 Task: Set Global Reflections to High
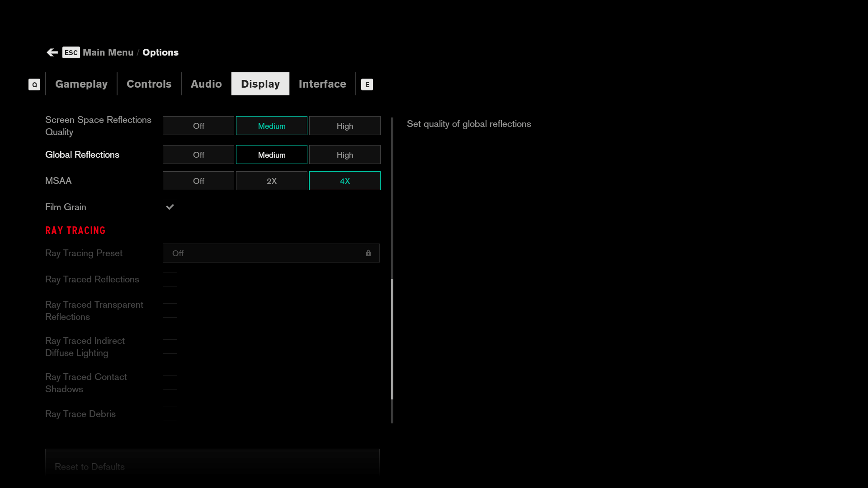(345, 155)
